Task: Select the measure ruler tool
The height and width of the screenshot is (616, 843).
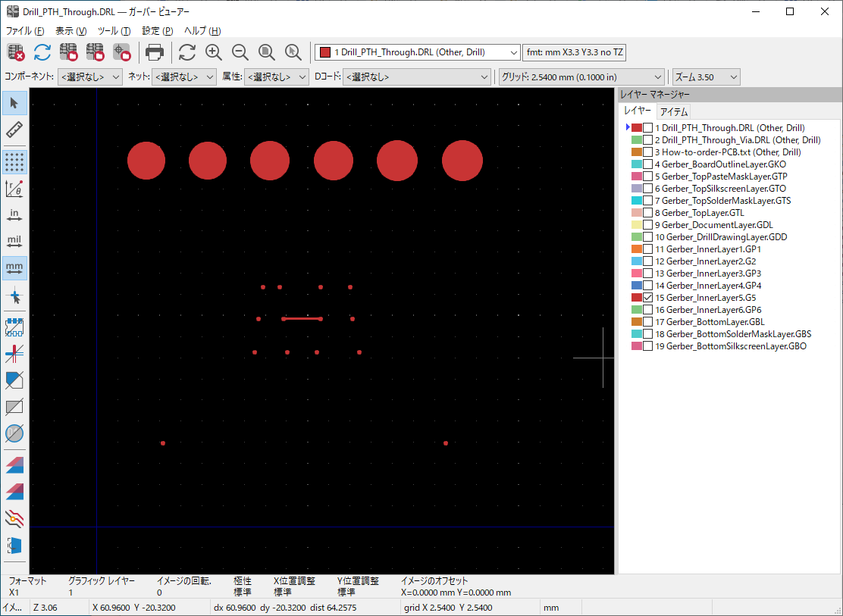Action: point(14,130)
